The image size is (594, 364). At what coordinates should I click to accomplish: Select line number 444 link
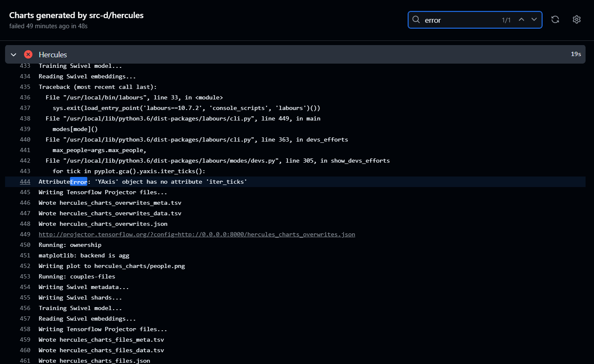click(x=25, y=182)
